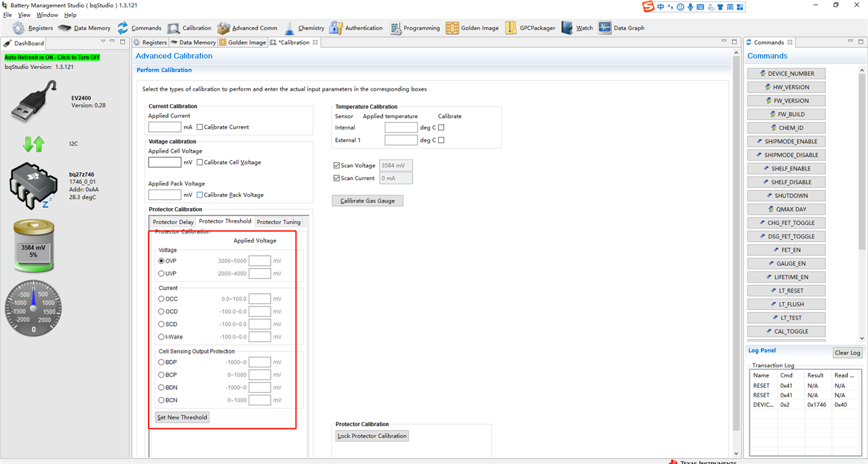868x464 pixels.
Task: Select the OCC radio button
Action: tap(161, 299)
